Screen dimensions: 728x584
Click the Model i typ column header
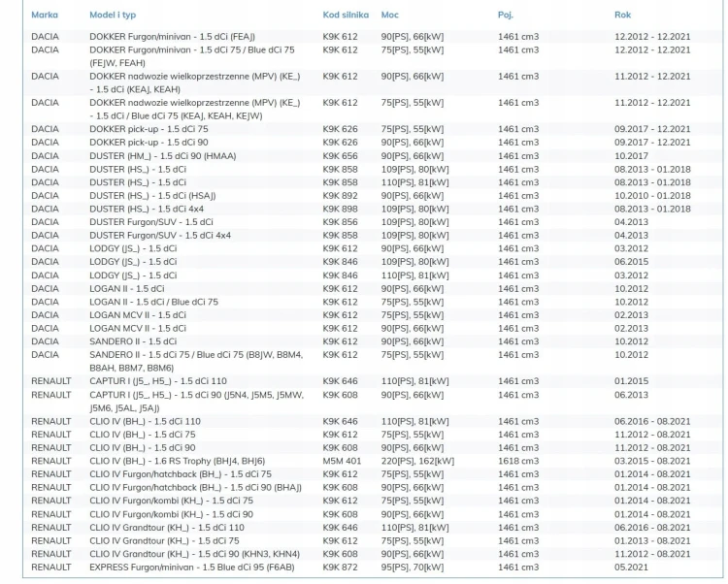click(113, 15)
